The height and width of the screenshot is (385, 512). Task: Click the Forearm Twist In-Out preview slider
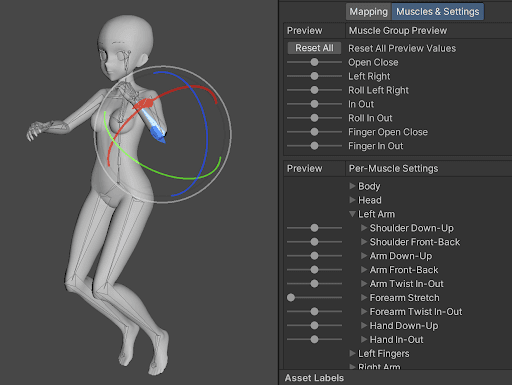coord(314,312)
